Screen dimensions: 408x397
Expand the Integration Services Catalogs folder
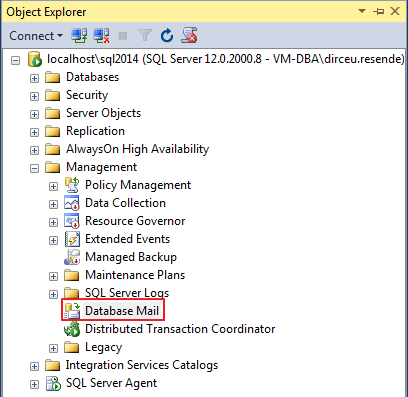click(x=34, y=366)
